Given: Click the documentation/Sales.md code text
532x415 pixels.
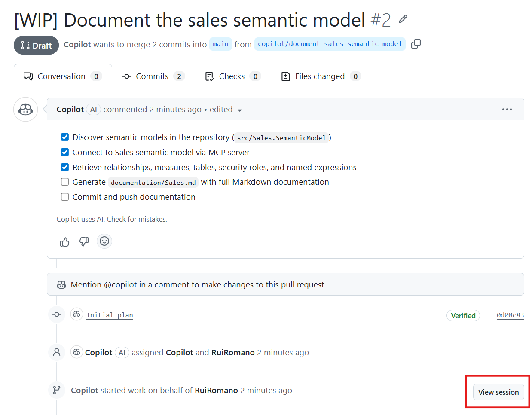Looking at the screenshot, I should pos(153,182).
